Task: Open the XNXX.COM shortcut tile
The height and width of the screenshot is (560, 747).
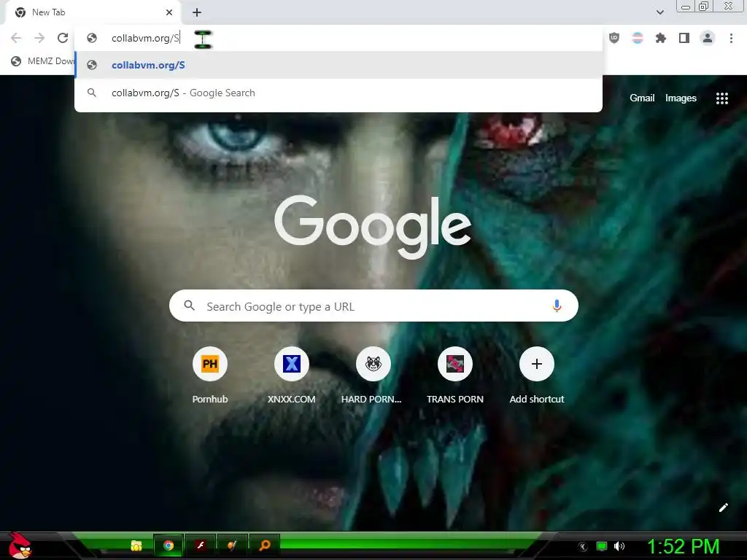Action: [x=292, y=376]
